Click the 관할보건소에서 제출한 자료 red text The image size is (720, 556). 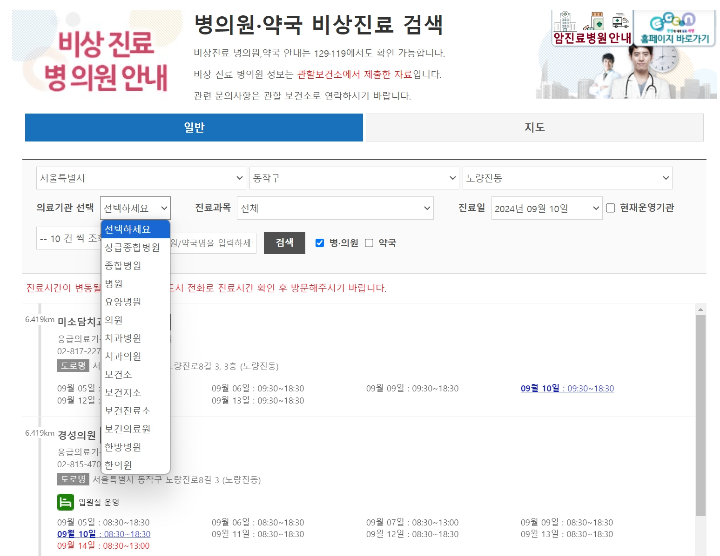354,74
